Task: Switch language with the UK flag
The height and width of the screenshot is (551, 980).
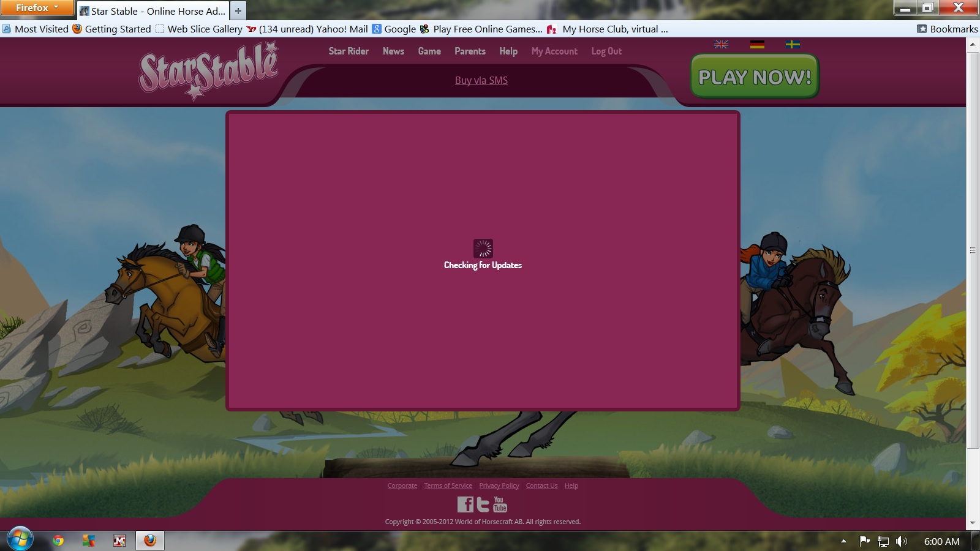Action: (x=721, y=44)
